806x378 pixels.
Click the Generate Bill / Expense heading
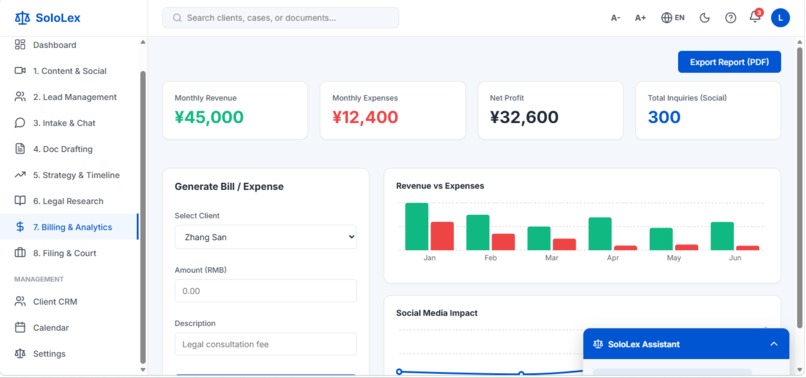pyautogui.click(x=229, y=186)
